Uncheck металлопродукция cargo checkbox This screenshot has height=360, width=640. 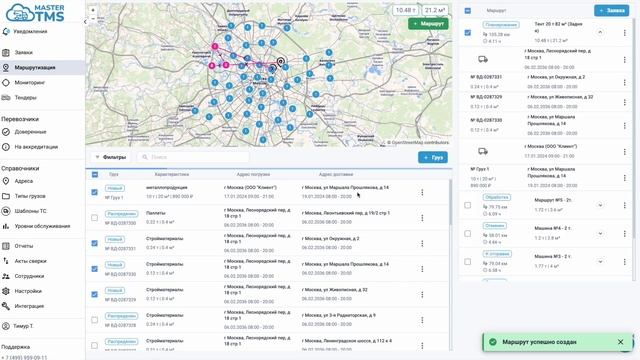[95, 192]
